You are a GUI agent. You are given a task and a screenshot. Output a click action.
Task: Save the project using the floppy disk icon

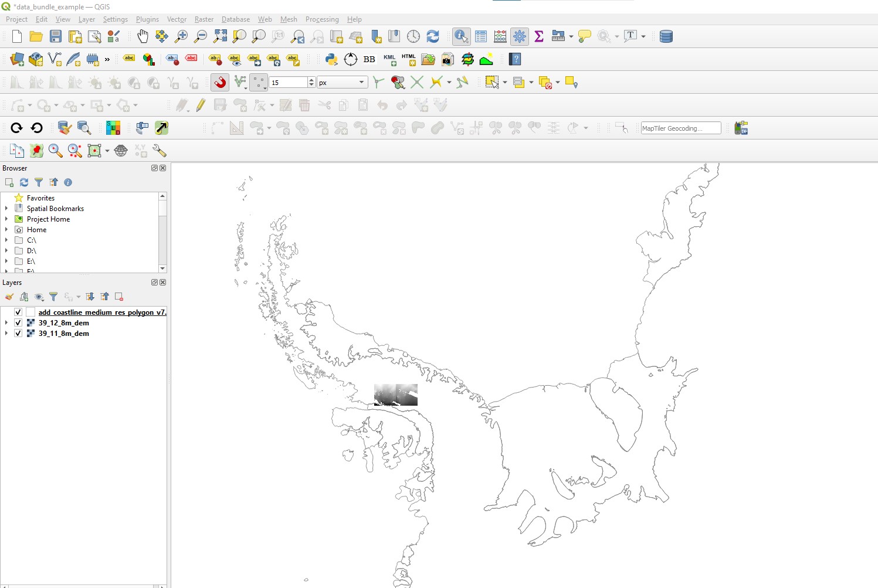tap(56, 36)
